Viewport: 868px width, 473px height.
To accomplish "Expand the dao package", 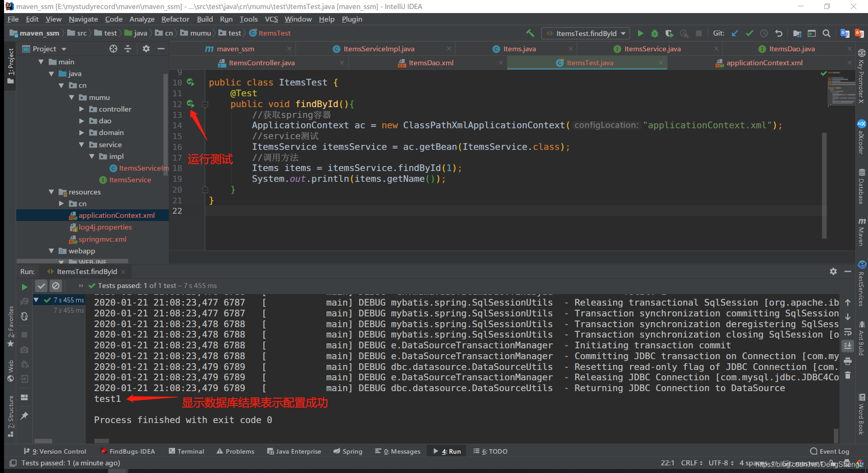I will [81, 121].
